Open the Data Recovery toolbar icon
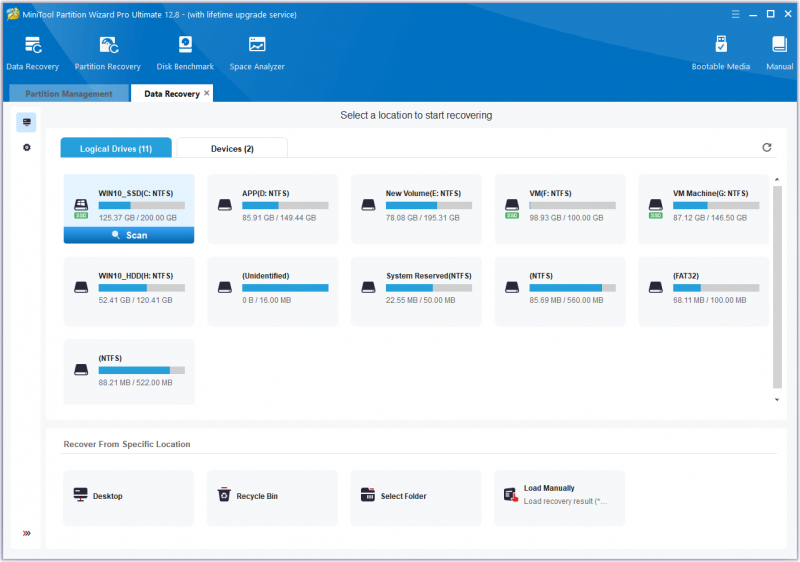 33,53
